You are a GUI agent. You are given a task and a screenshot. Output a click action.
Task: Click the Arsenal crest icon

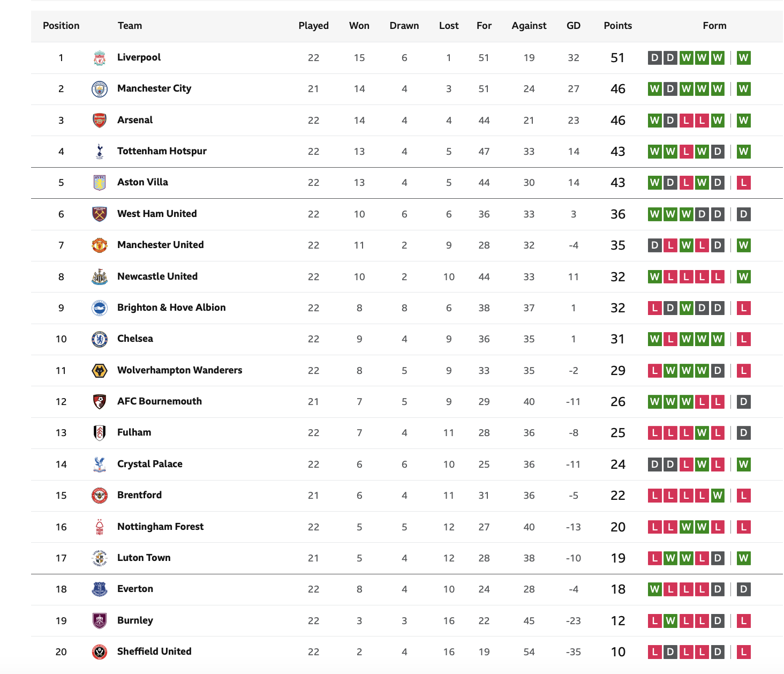[x=100, y=120]
